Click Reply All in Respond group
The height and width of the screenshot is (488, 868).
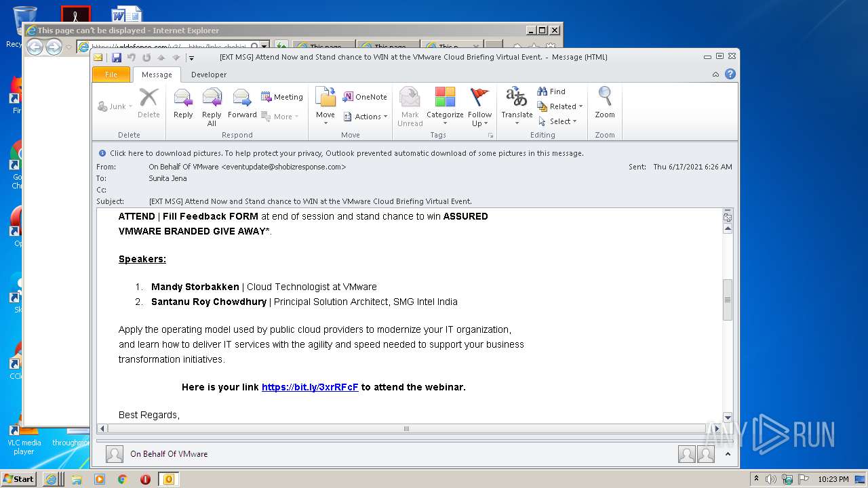click(212, 107)
